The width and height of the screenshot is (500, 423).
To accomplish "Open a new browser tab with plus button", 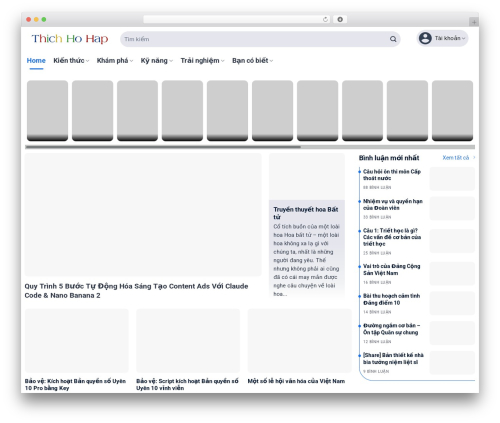I will coord(474,22).
